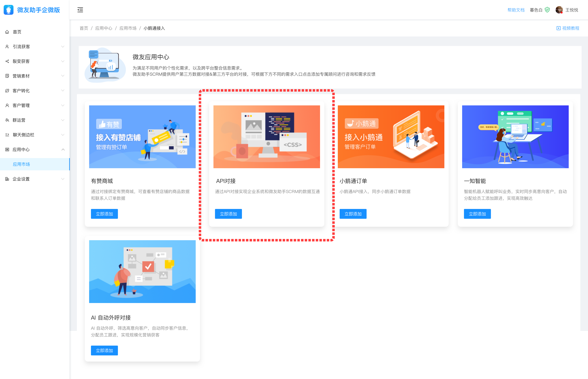Image resolution: width=588 pixels, height=379 pixels.
Task: Click the green shield verification icon
Action: pos(547,10)
